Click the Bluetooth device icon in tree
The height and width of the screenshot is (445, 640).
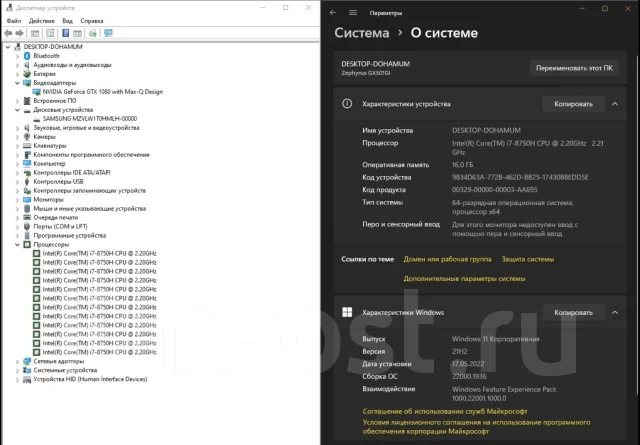click(27, 56)
